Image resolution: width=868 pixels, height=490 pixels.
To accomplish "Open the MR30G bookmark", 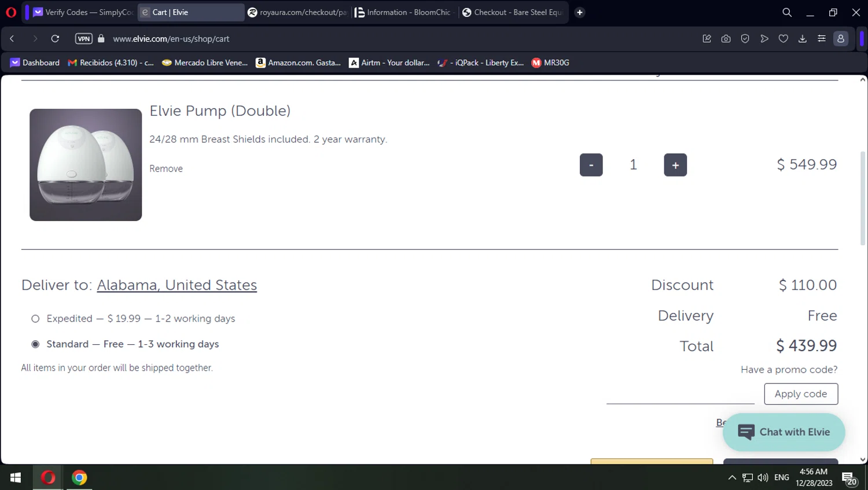I will (550, 62).
